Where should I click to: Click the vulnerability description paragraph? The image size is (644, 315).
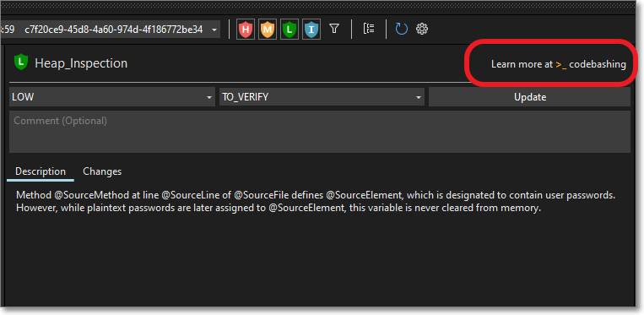click(x=316, y=202)
